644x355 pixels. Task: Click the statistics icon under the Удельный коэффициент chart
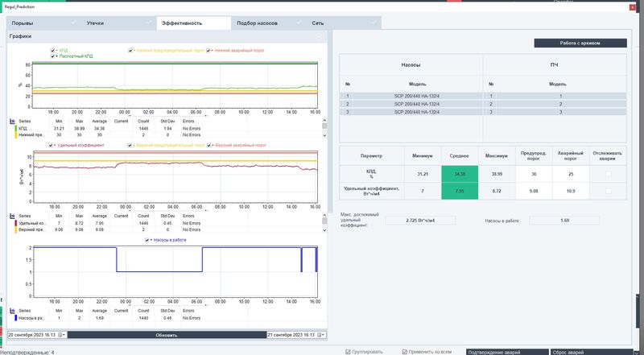point(11,217)
